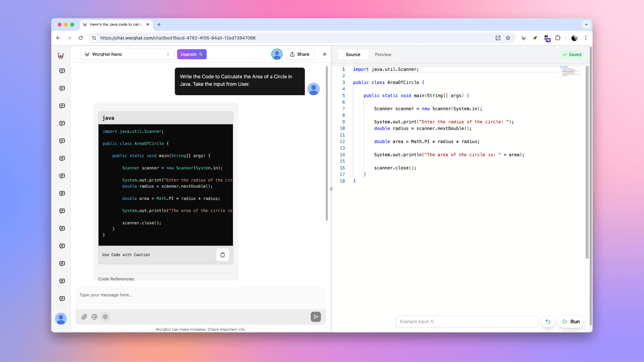
Task: Select the Source tab
Action: tap(353, 55)
